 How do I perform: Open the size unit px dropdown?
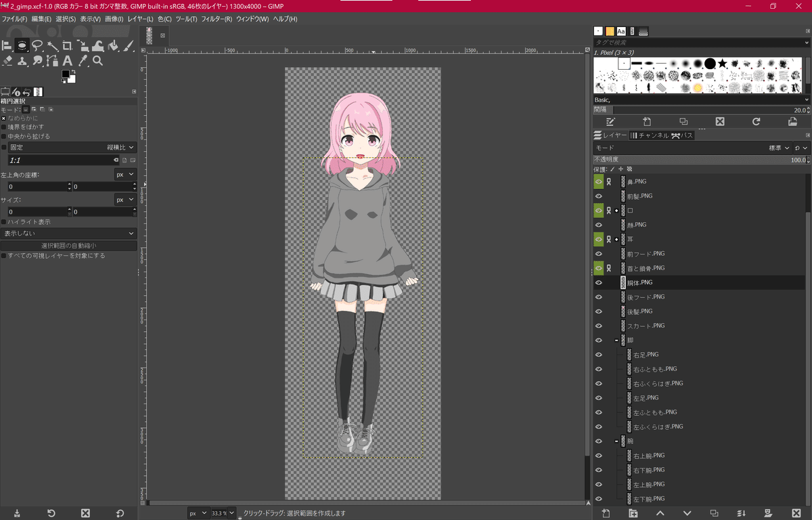(x=125, y=200)
